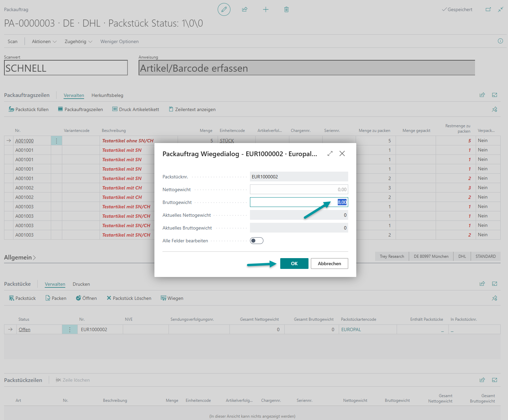Click the pencil edit icon at top
The width and height of the screenshot is (508, 420).
(224, 9)
